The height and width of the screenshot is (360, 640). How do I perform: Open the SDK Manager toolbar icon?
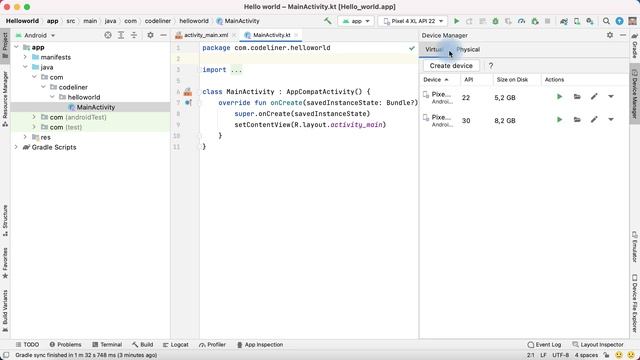tap(590, 21)
